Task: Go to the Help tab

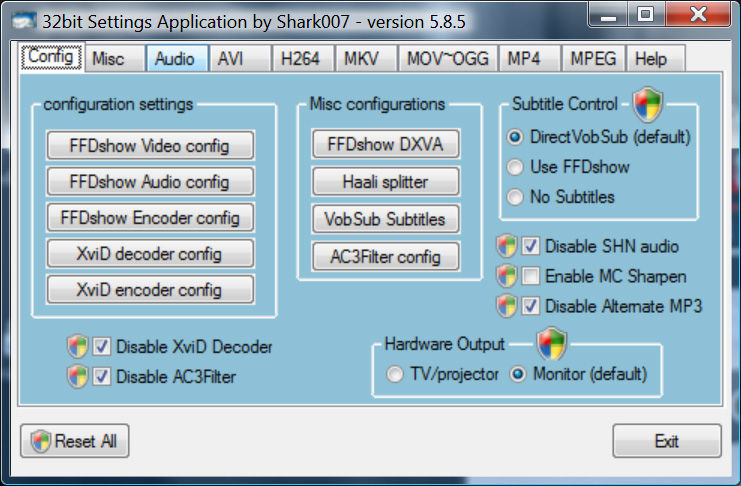Action: (651, 59)
